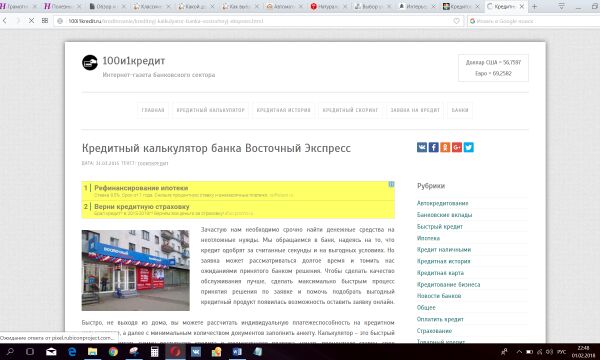Add page to bookmarks heart icon

tap(457, 21)
